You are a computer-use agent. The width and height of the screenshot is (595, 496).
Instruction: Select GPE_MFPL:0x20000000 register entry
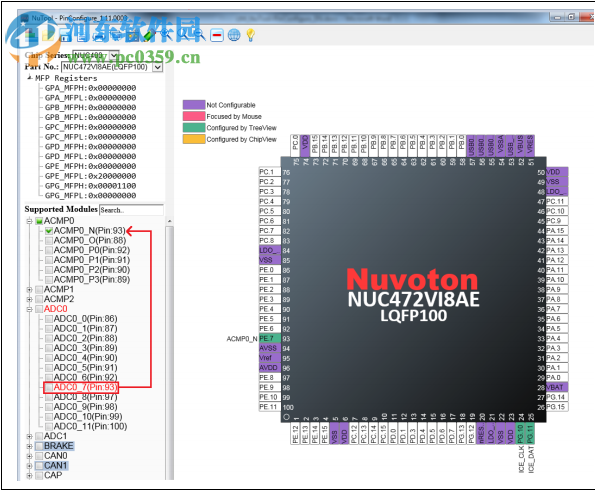90,176
